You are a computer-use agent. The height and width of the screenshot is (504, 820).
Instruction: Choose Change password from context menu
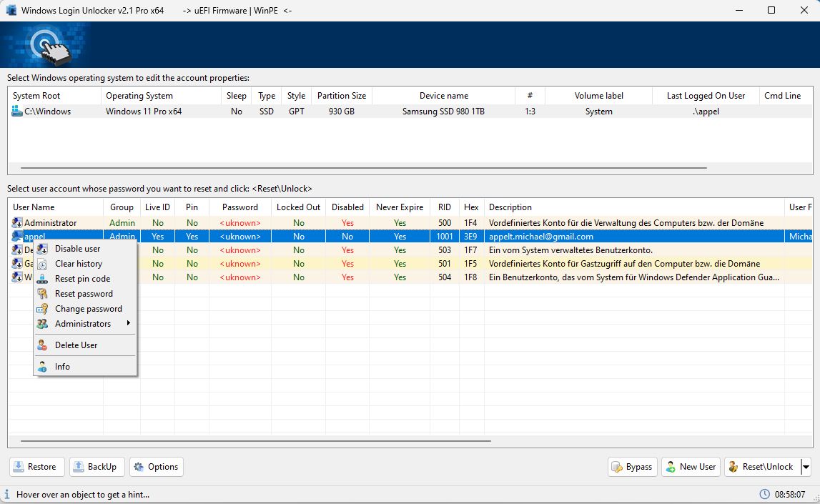89,309
